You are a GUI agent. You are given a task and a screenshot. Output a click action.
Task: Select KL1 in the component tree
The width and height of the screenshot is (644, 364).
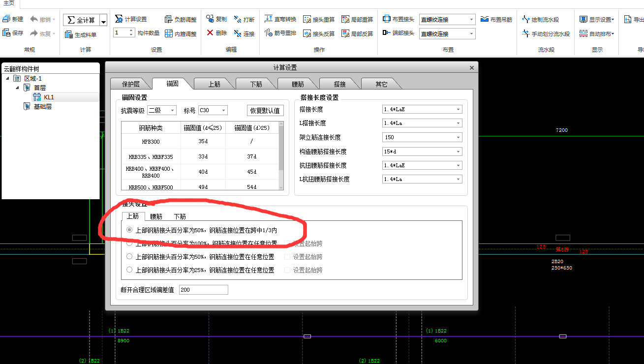[49, 97]
